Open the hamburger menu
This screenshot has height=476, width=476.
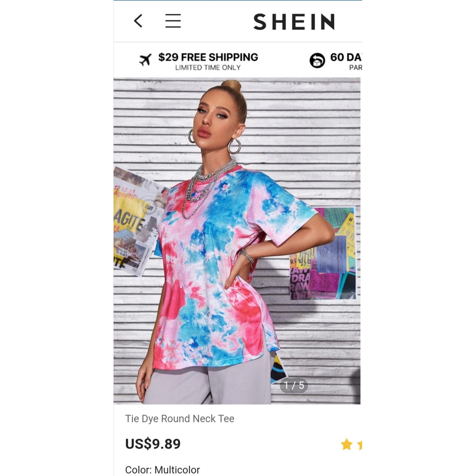point(173,21)
